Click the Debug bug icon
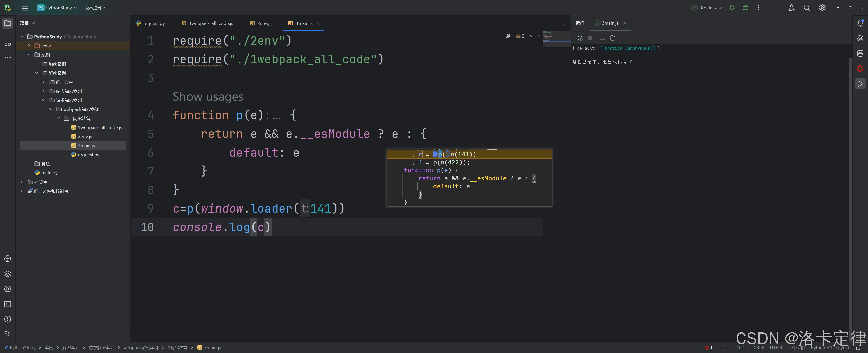Screen dimensions: 868x353 click(x=745, y=8)
